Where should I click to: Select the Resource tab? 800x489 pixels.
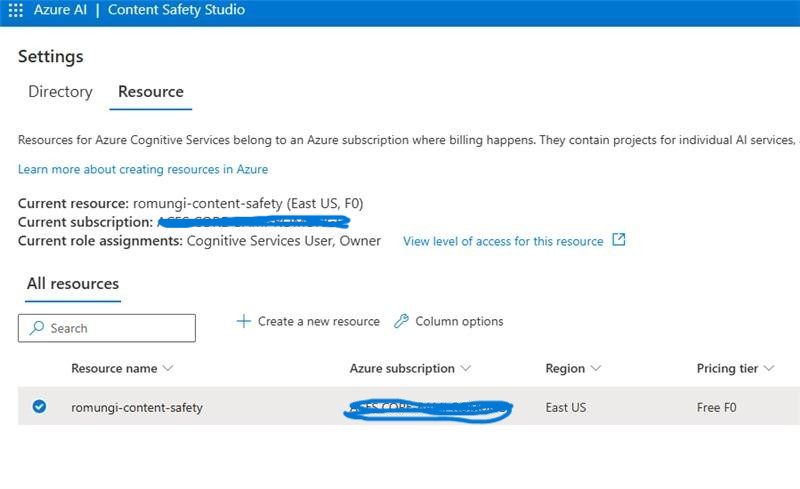click(151, 92)
